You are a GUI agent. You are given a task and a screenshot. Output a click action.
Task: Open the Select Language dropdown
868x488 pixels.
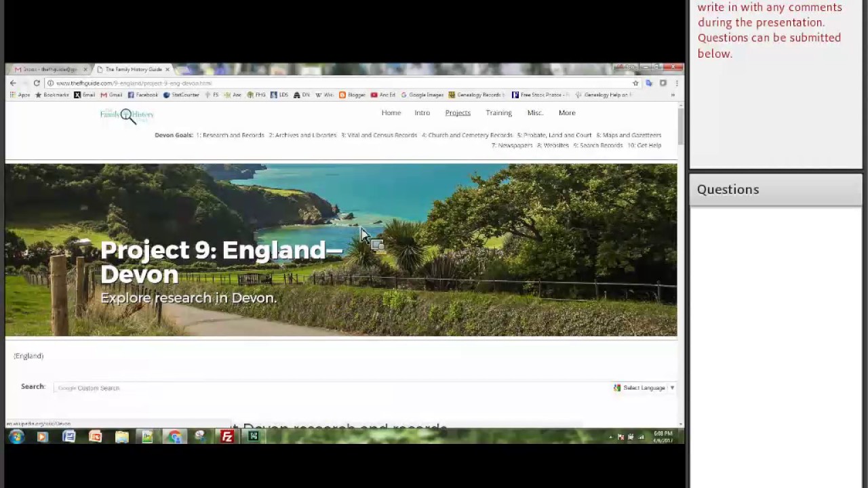click(x=644, y=388)
